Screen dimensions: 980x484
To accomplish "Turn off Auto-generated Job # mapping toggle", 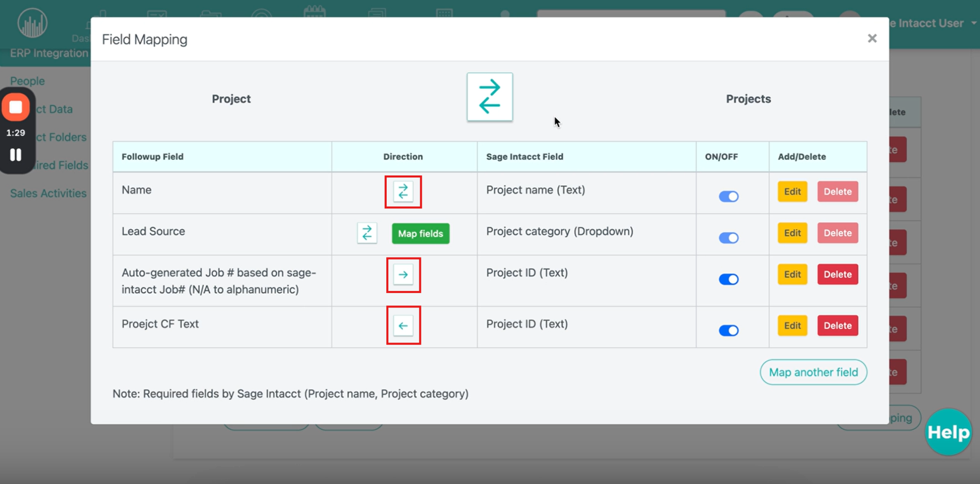I will coord(729,279).
